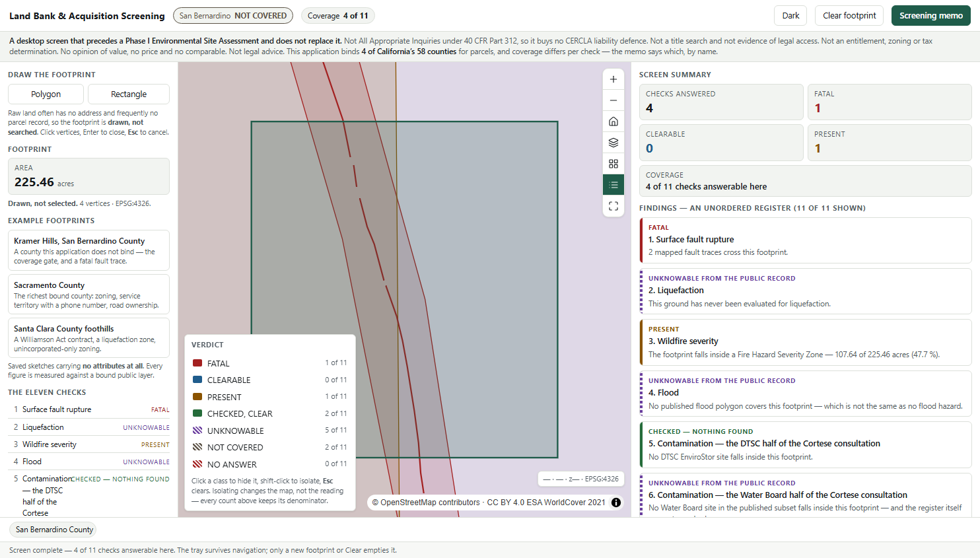Select check row 3 Wildfire severity

coord(88,444)
